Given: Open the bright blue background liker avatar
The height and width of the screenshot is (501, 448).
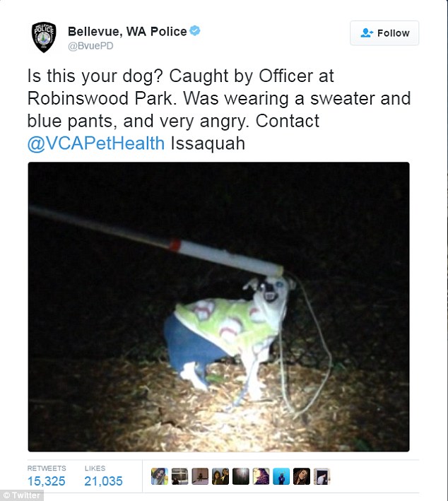Looking at the screenshot, I should click(281, 476).
